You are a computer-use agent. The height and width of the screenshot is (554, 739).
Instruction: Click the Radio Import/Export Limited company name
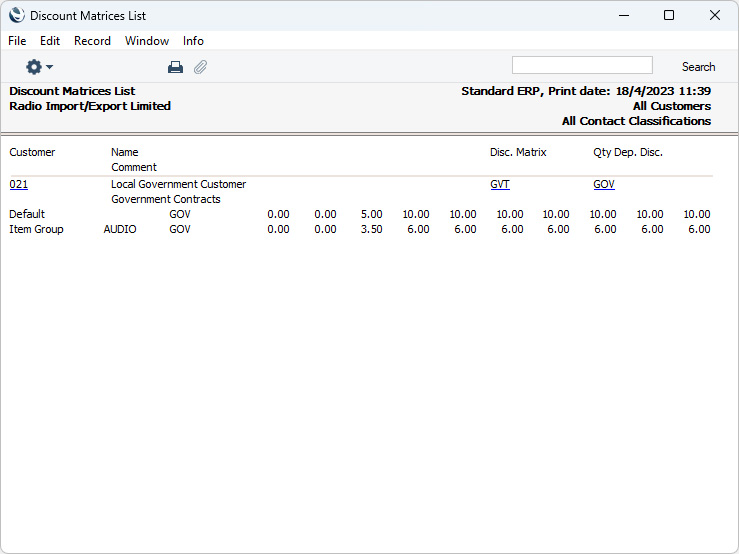(90, 106)
